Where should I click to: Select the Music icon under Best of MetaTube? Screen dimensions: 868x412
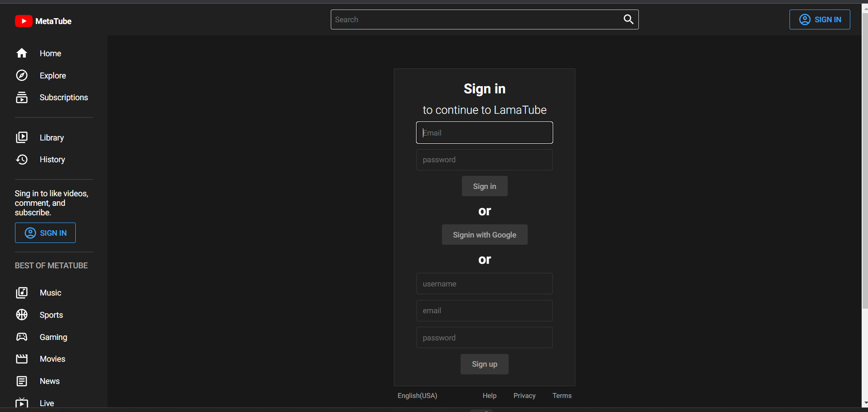(22, 292)
